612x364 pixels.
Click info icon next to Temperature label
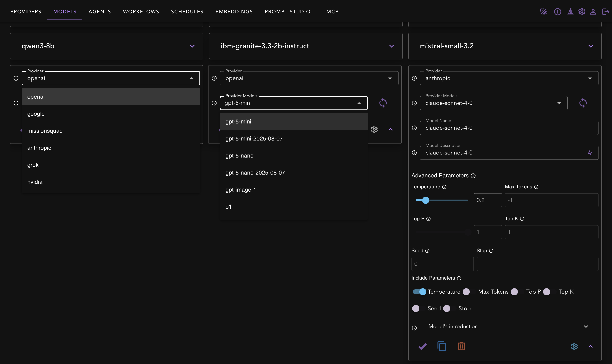(x=444, y=187)
